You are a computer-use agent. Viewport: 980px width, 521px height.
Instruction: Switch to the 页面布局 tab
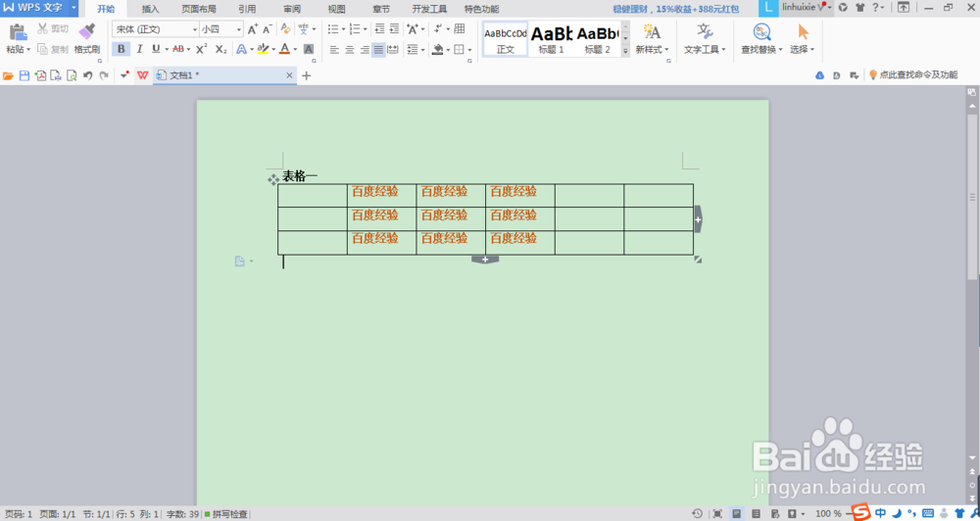(x=199, y=9)
